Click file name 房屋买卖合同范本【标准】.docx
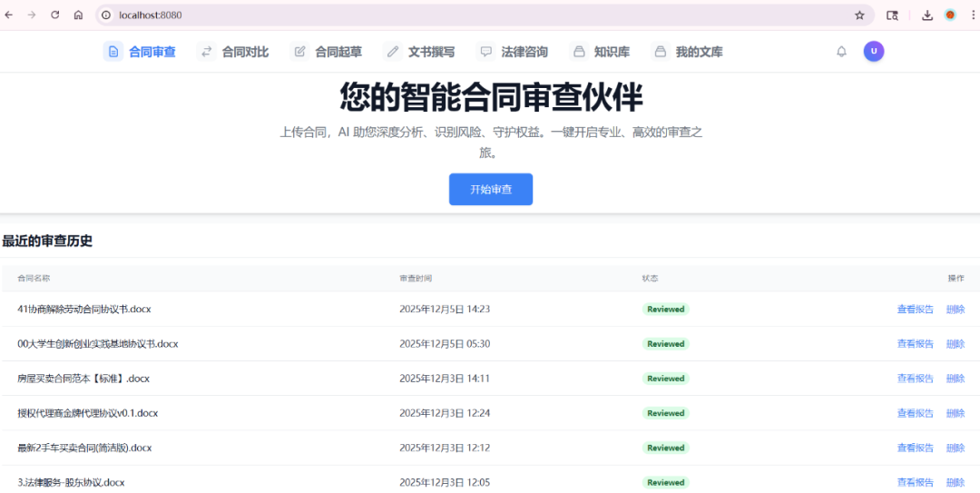 tap(83, 379)
